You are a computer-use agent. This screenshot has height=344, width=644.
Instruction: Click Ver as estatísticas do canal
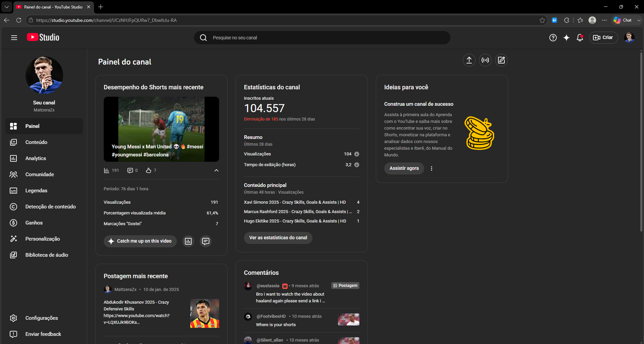coord(278,238)
